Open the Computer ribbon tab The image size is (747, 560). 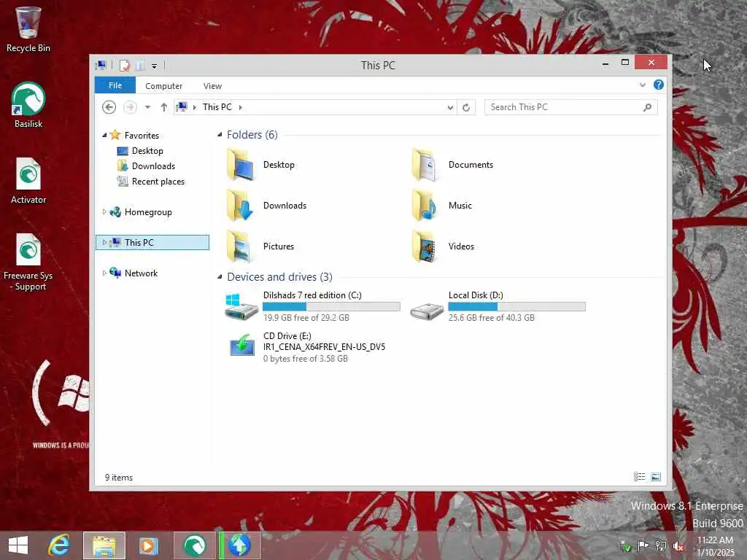pyautogui.click(x=163, y=86)
